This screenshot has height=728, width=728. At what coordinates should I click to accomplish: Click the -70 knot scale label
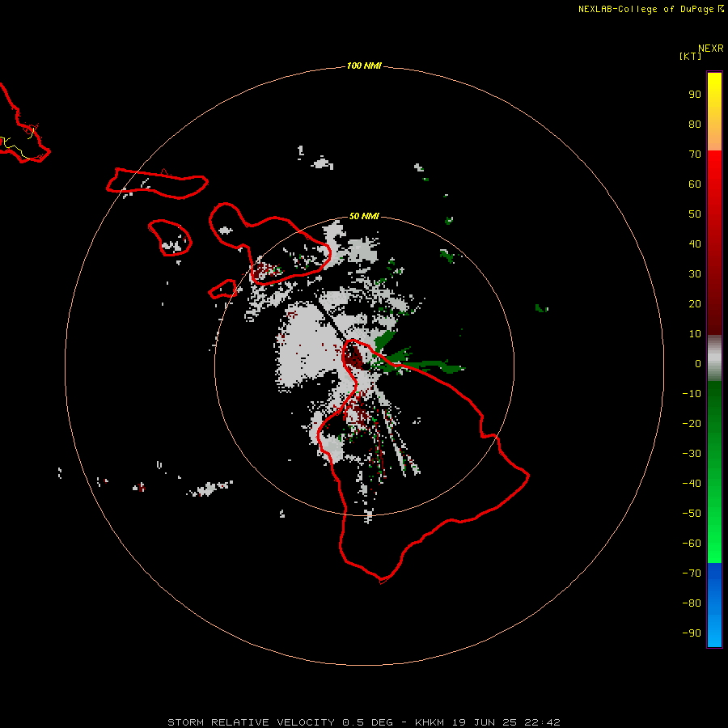pos(692,574)
